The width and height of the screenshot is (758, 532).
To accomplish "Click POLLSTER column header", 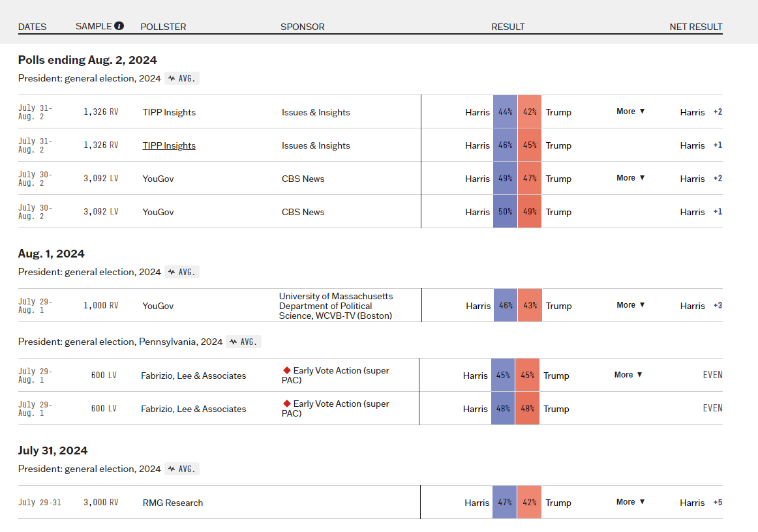I will (163, 27).
